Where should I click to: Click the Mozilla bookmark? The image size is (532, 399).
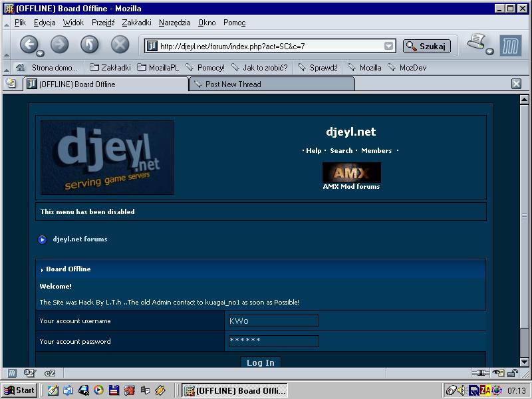coord(364,68)
